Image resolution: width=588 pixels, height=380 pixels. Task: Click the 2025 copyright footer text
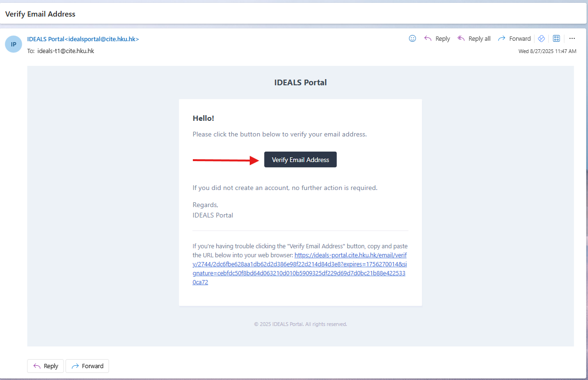tap(300, 325)
